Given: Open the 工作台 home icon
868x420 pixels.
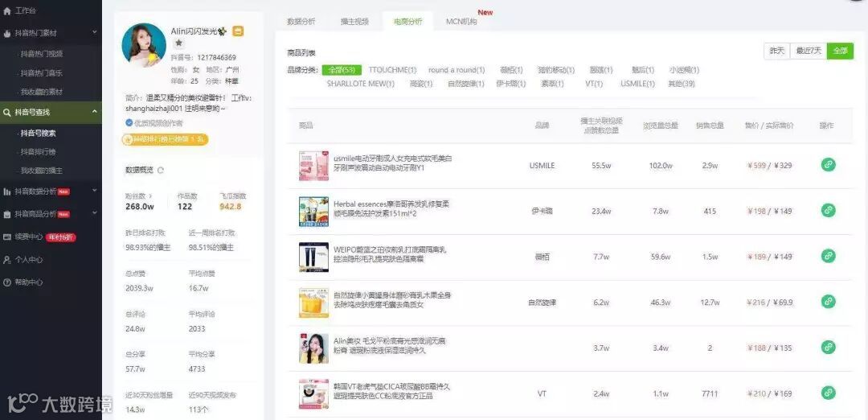Looking at the screenshot, I should 6,11.
